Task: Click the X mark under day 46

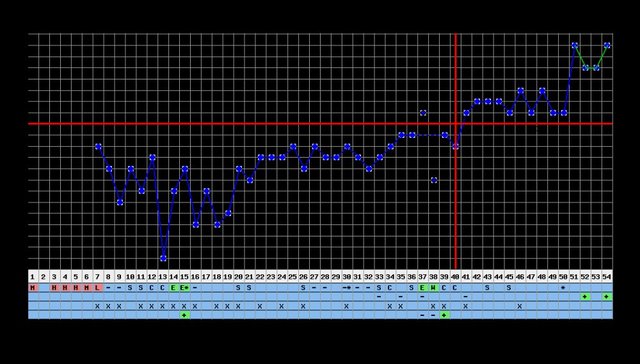Action: click(x=520, y=306)
